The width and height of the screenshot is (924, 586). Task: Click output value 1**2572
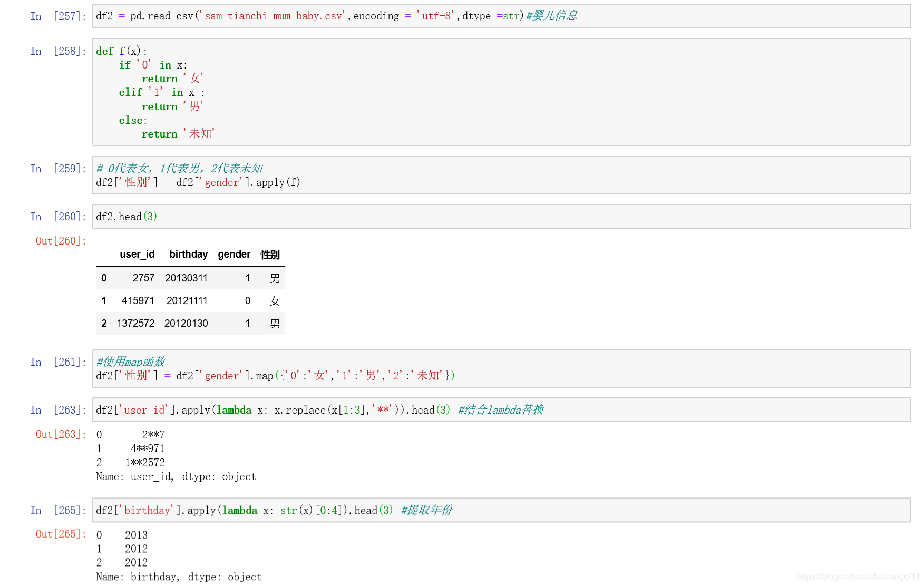(145, 463)
